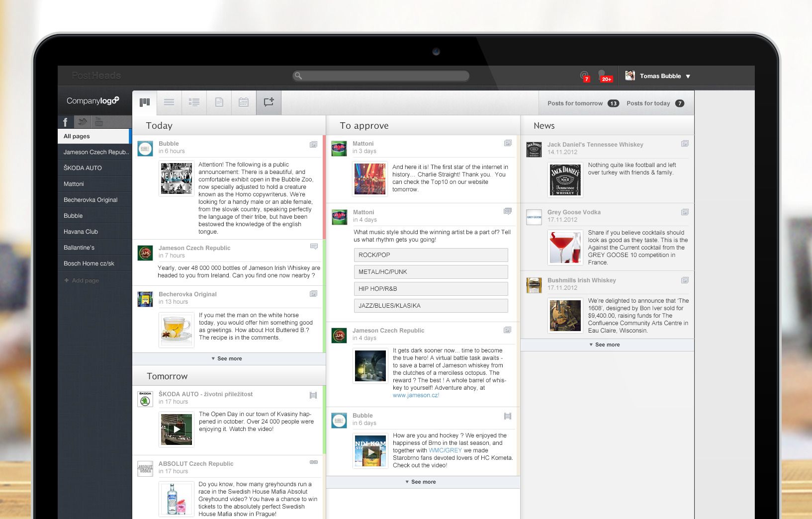Screen dimensions: 812x519
Task: Select the Twitter channel icon in the sidebar
Action: pos(83,122)
